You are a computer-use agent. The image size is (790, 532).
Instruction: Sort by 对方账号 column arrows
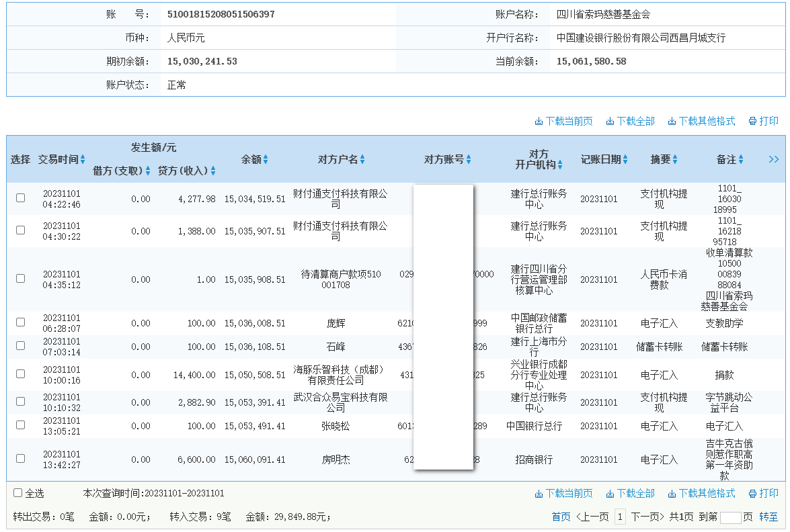(469, 160)
